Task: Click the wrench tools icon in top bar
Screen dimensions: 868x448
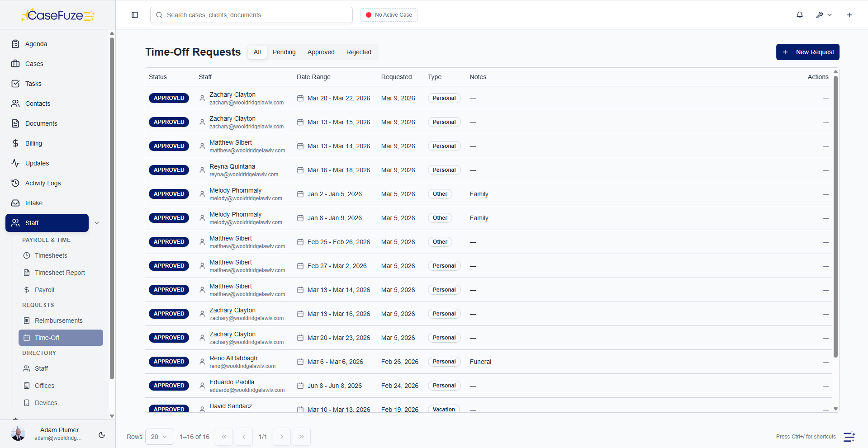Action: [819, 15]
